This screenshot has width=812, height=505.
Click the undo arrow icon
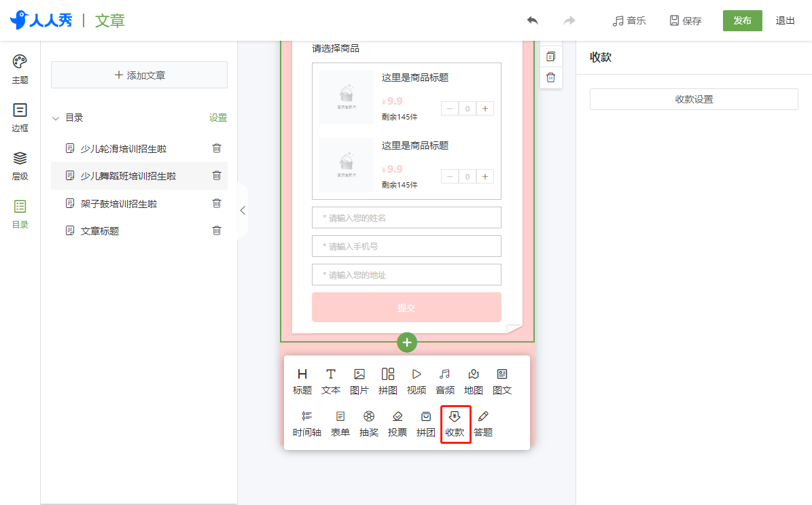[532, 20]
